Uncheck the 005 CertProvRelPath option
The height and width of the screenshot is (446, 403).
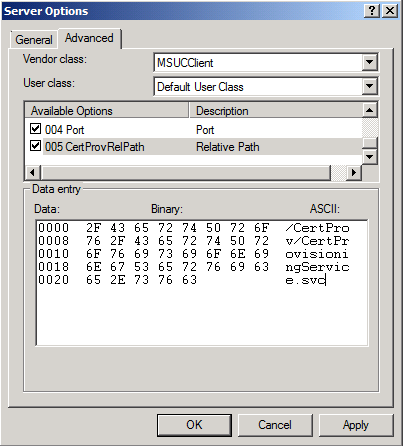point(35,146)
